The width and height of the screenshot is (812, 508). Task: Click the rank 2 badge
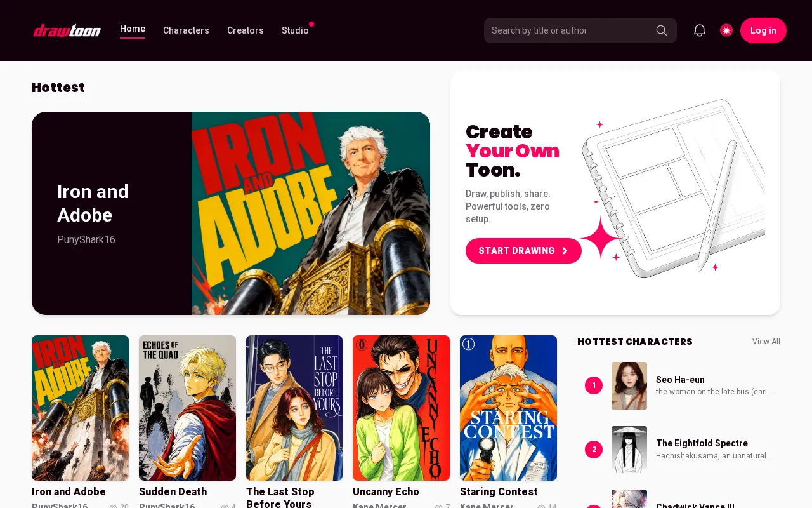[x=594, y=450]
